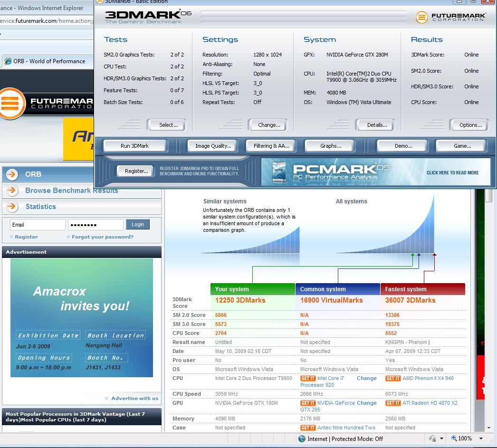Click Futuremark logo on web page
The image size is (497, 448).
47,103
